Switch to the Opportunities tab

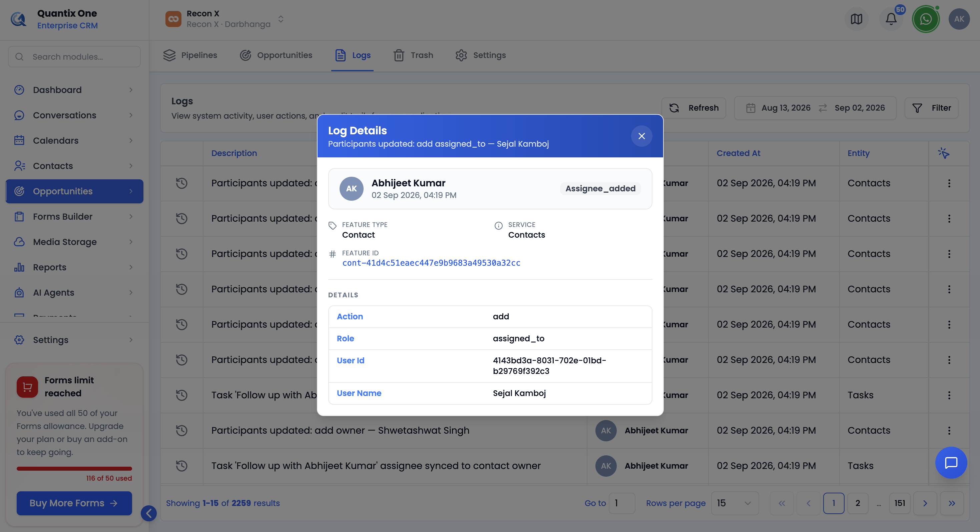[276, 55]
